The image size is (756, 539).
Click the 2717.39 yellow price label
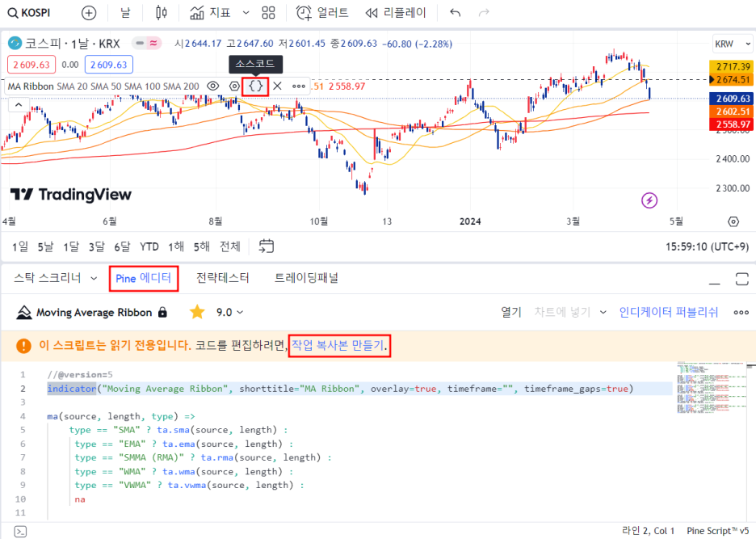pos(733,66)
